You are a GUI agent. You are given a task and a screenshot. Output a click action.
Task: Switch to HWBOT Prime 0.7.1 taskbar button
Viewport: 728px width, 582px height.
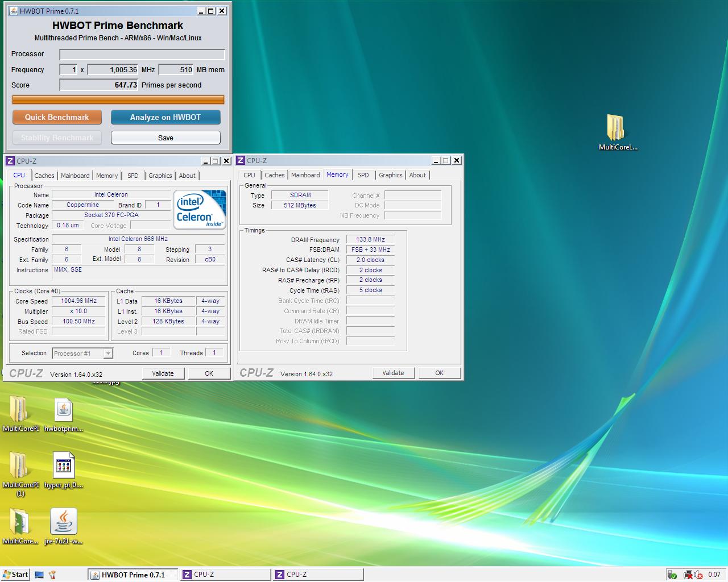133,575
